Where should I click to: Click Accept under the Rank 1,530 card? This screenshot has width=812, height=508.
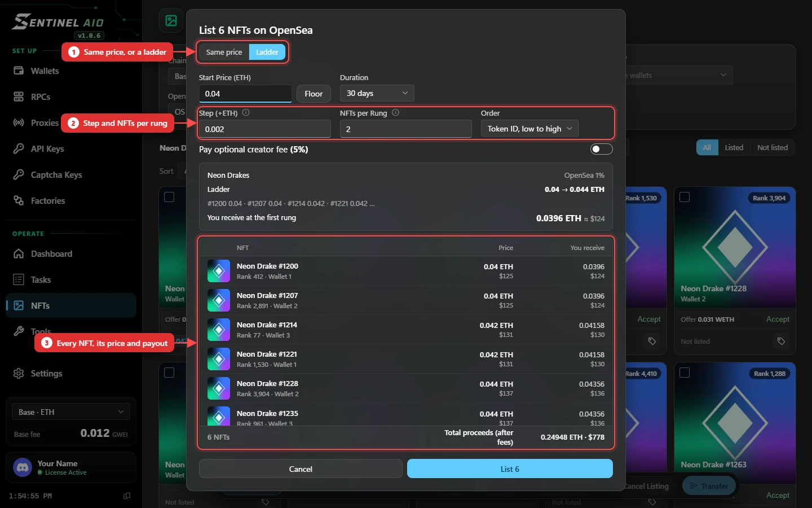649,319
